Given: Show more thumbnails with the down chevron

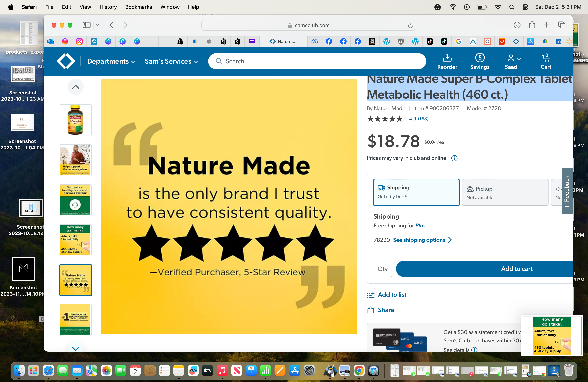Looking at the screenshot, I should (x=75, y=348).
